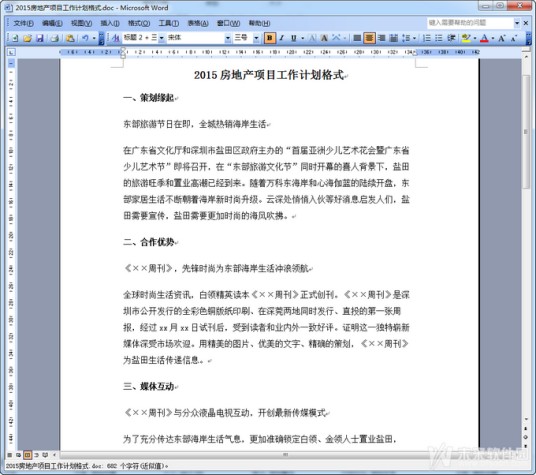Open the 格式(O) menu
Screen dimensions: 536x475
coord(139,23)
